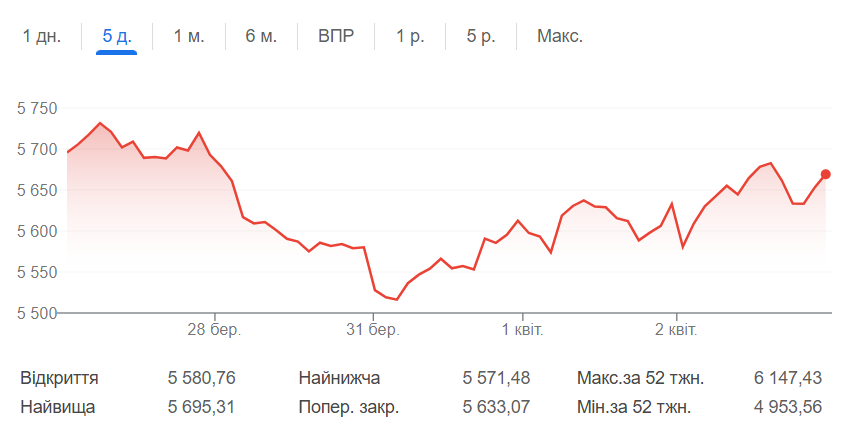Switch to the "1 м." range tab
Viewport: 848px width, 433px height.
click(189, 36)
